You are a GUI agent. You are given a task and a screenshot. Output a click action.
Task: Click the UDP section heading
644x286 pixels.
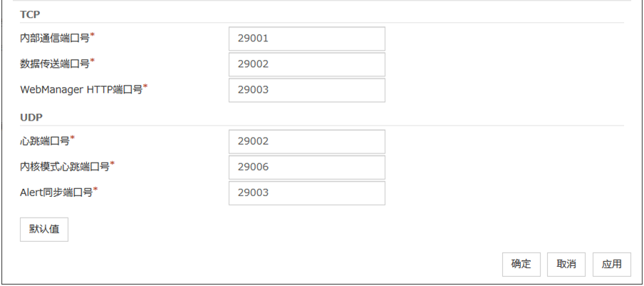pos(31,117)
